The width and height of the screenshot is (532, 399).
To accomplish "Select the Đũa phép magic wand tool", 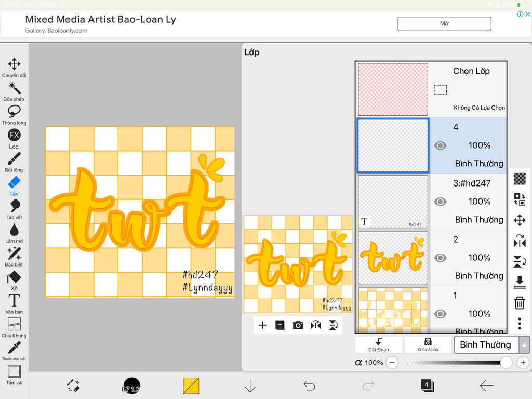I will tap(14, 91).
